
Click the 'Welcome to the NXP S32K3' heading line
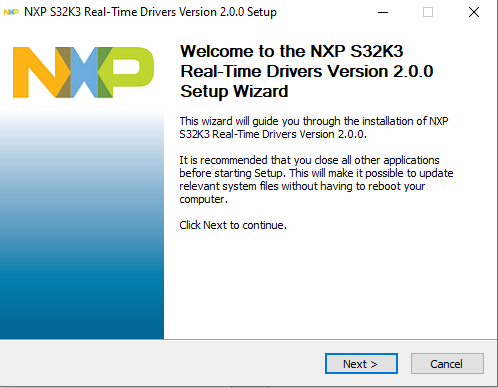click(292, 51)
